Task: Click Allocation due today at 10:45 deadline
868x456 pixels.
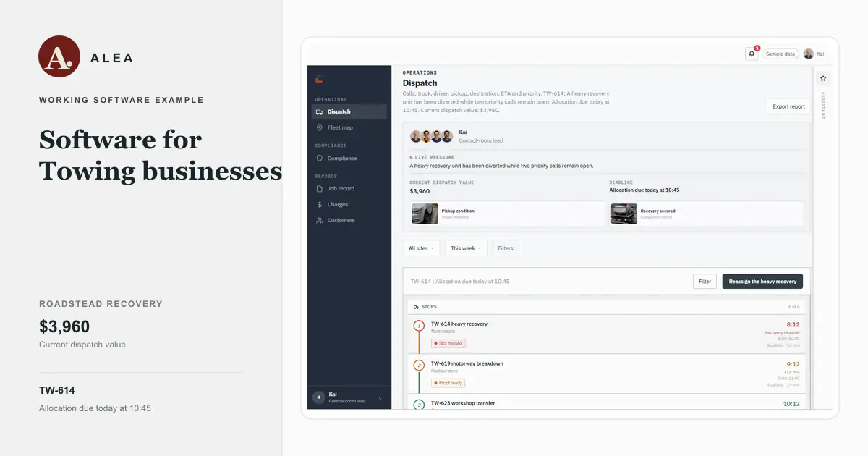Action: click(644, 190)
